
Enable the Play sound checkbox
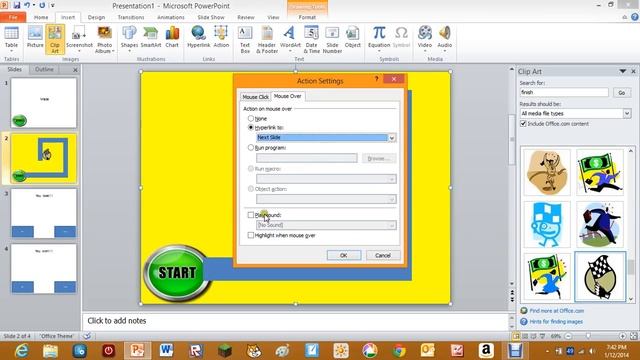(251, 215)
